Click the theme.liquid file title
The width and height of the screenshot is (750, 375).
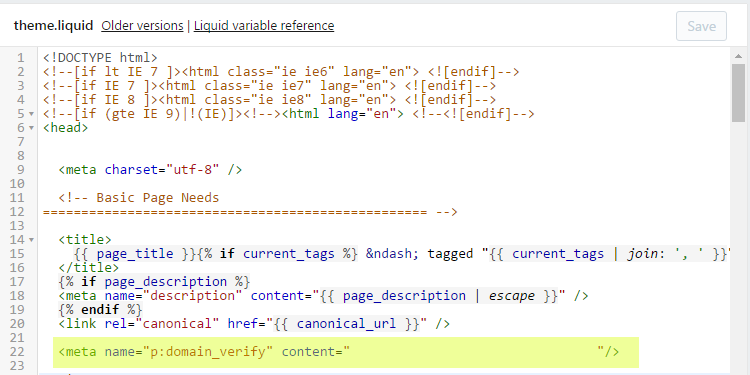click(54, 26)
